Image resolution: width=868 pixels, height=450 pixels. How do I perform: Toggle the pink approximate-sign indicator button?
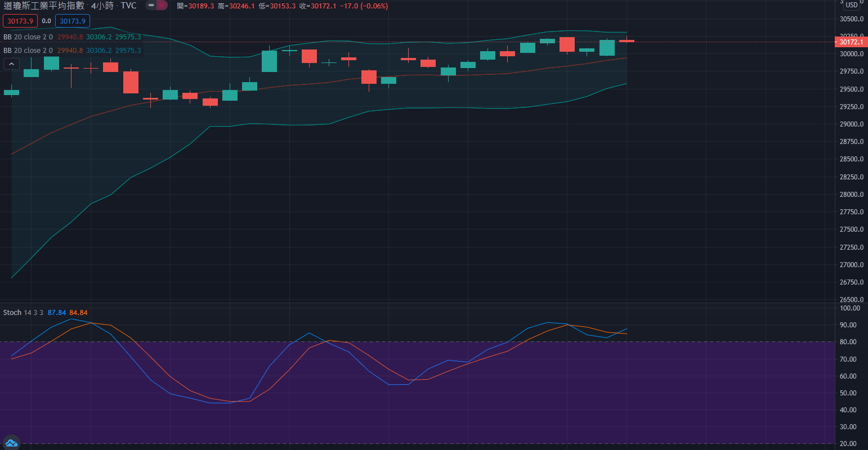tap(162, 6)
